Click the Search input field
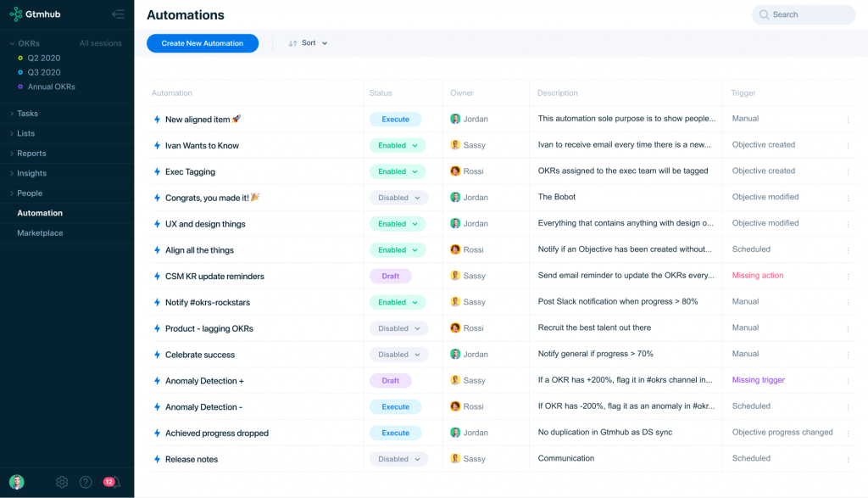 804,14
